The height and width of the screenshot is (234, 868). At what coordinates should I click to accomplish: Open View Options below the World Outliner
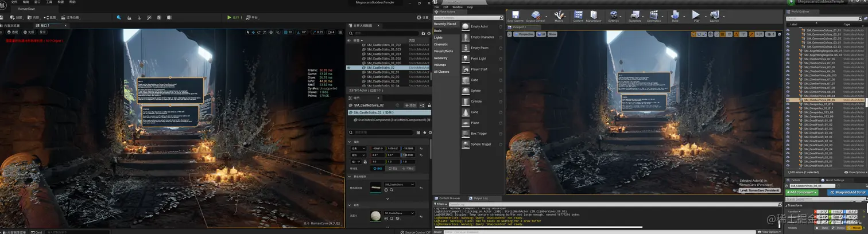pos(857,172)
